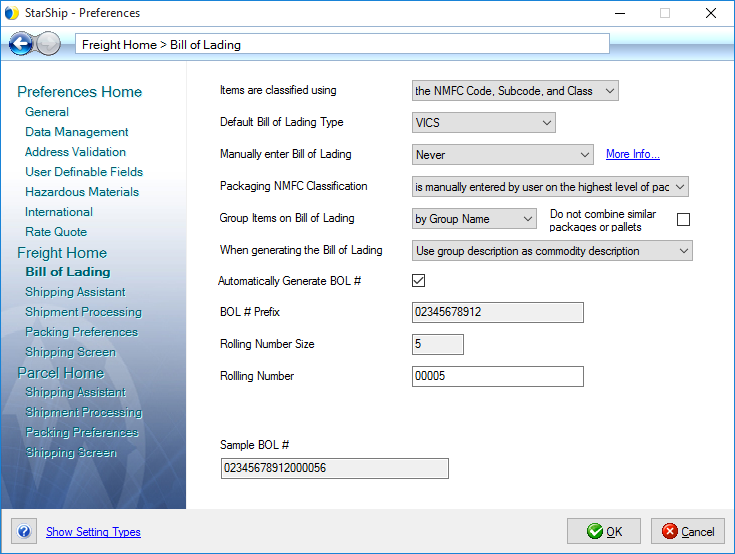
Task: Open International preferences
Action: (x=59, y=212)
